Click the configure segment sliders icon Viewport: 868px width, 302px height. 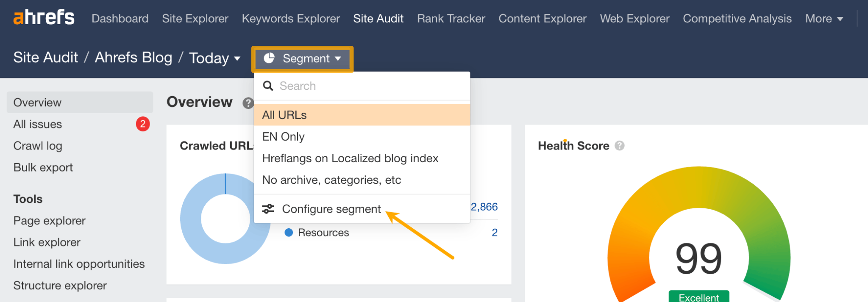point(268,209)
